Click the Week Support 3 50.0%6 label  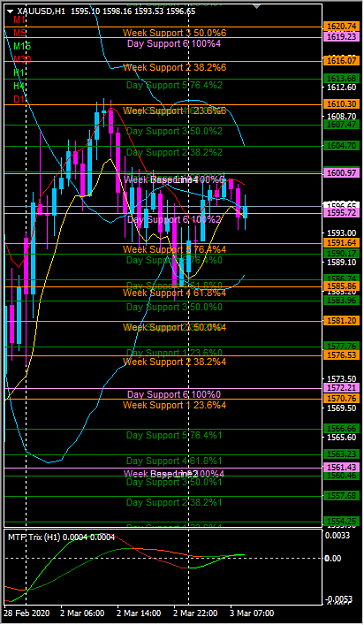(175, 33)
